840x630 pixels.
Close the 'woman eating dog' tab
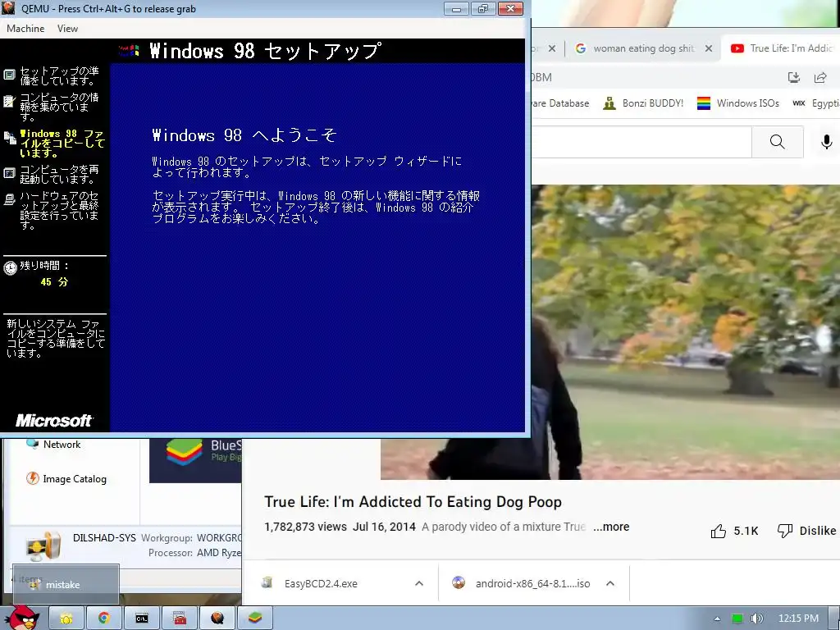pos(709,48)
